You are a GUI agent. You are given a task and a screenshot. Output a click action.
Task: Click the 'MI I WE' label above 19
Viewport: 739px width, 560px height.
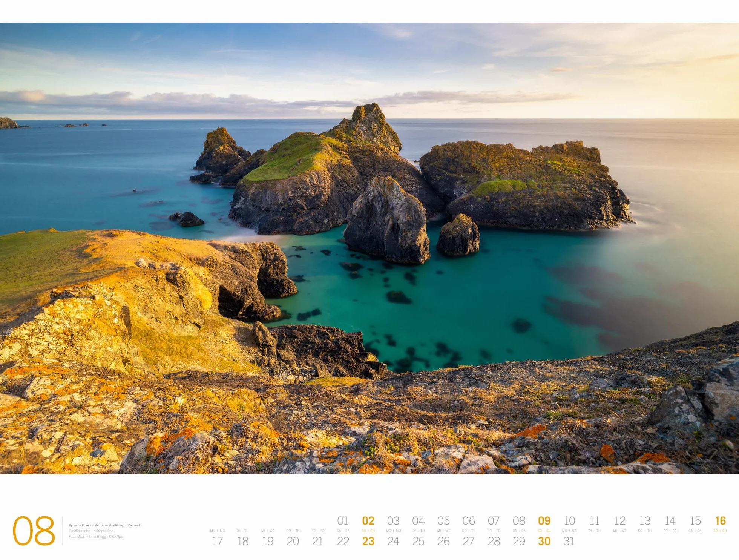pos(268,531)
